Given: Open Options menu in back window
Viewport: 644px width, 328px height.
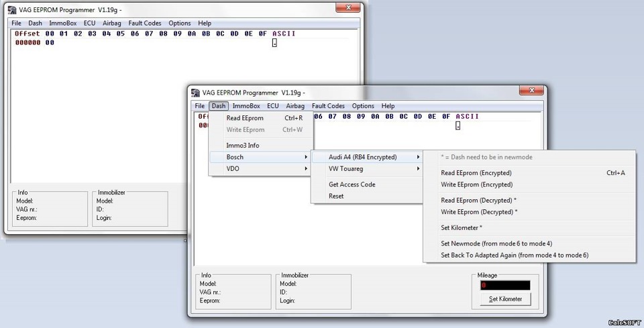Looking at the screenshot, I should point(180,23).
